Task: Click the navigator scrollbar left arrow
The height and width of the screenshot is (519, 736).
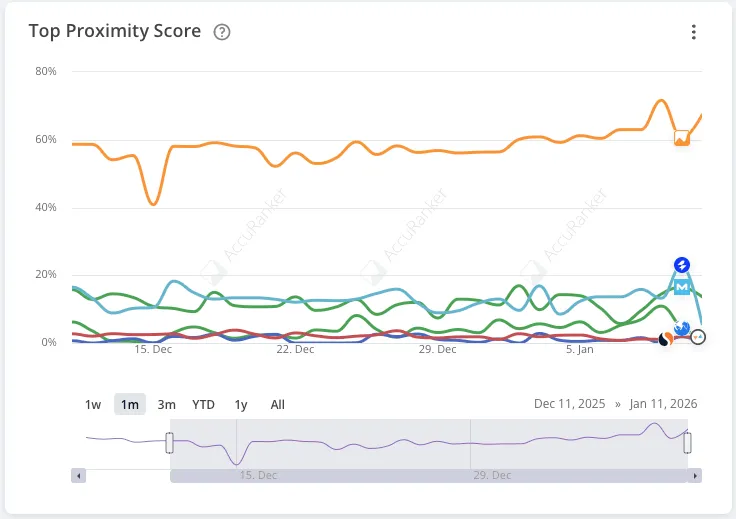Action: (x=78, y=476)
